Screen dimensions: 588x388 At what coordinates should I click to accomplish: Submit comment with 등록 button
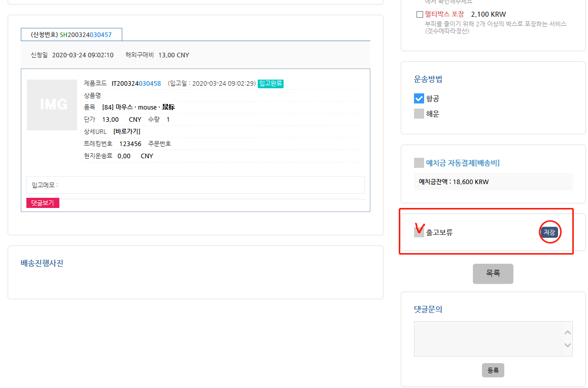pyautogui.click(x=493, y=370)
